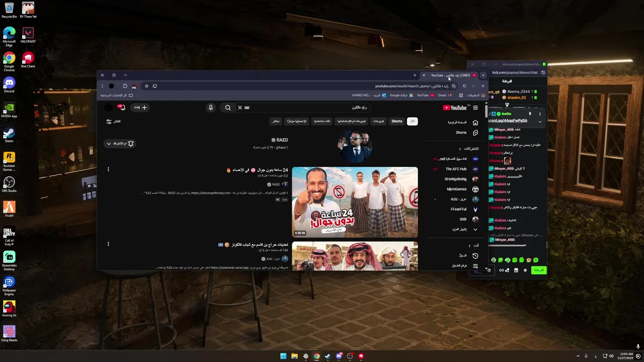Open Gang Beasts desktop shortcut
The width and height of the screenshot is (644, 362).
pyautogui.click(x=9, y=334)
